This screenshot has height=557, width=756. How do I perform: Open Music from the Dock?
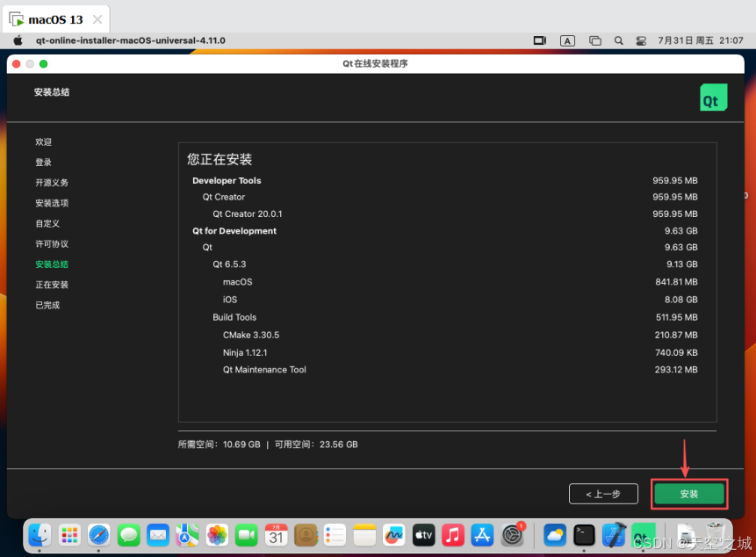pos(453,535)
